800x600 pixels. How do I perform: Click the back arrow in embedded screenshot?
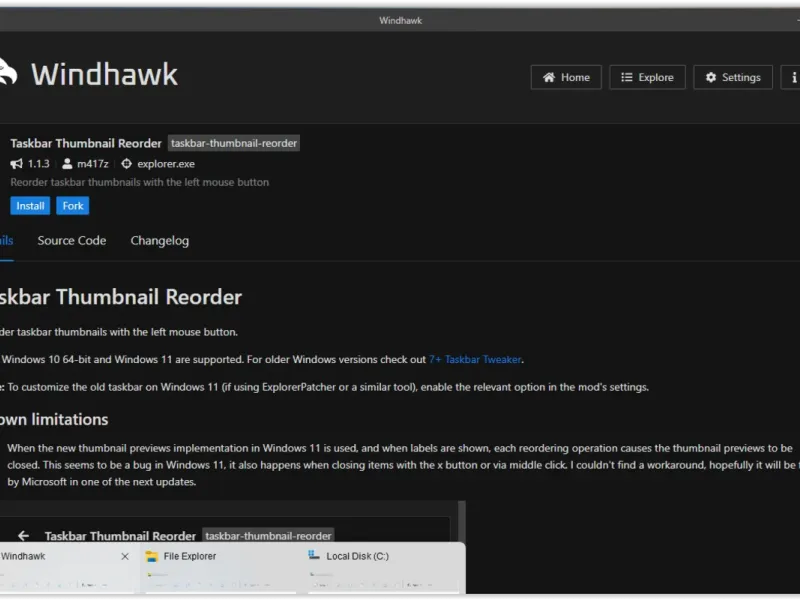23,536
